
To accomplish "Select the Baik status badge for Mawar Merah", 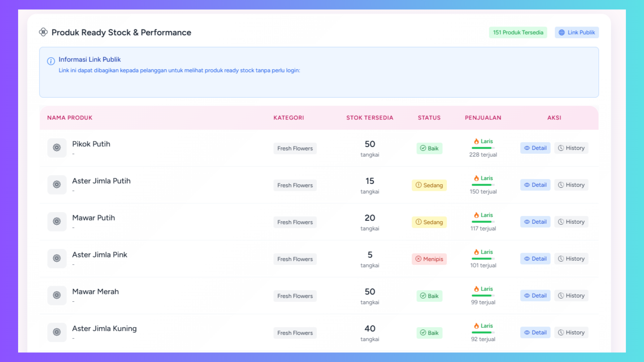I will [429, 296].
